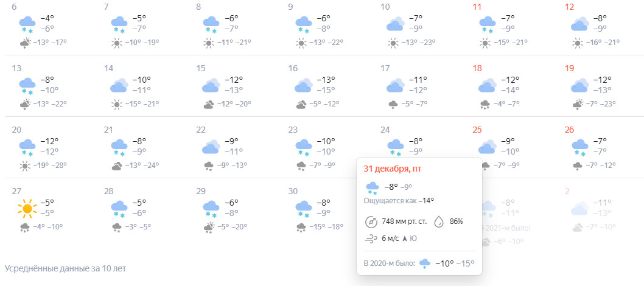Select day 30 in the calendar
The width and height of the screenshot is (644, 286).
293,191
